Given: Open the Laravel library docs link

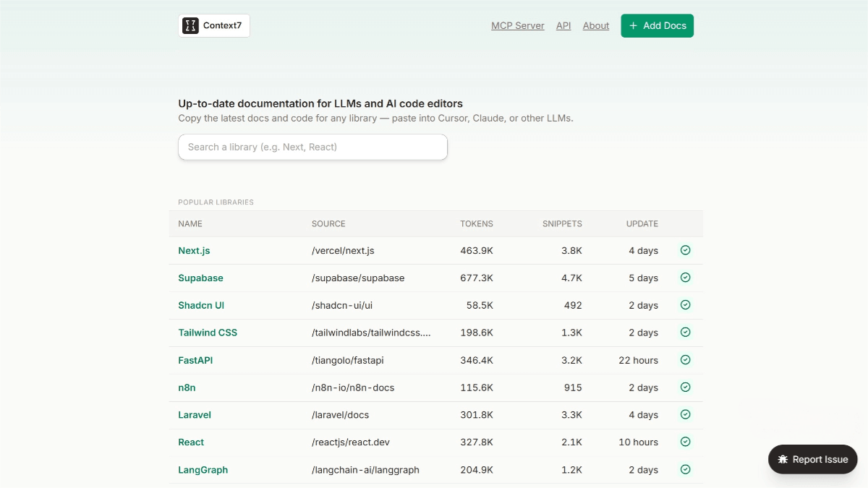Looking at the screenshot, I should tap(195, 415).
